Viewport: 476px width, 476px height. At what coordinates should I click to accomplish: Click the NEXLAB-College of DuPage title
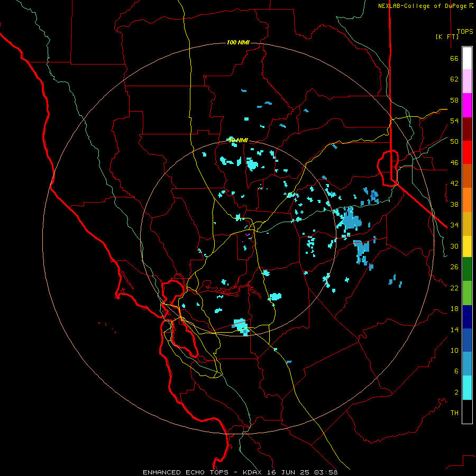pos(423,6)
